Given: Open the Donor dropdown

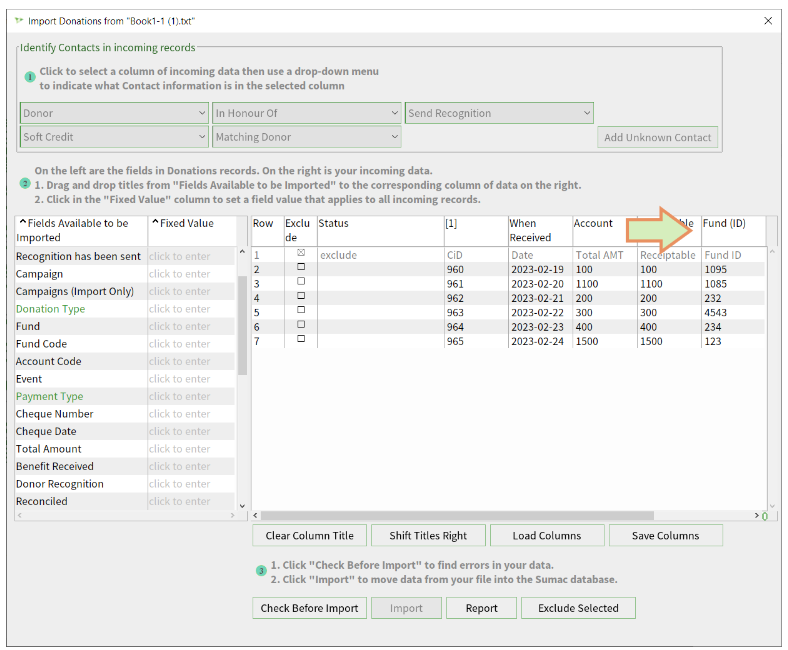Looking at the screenshot, I should pyautogui.click(x=114, y=113).
